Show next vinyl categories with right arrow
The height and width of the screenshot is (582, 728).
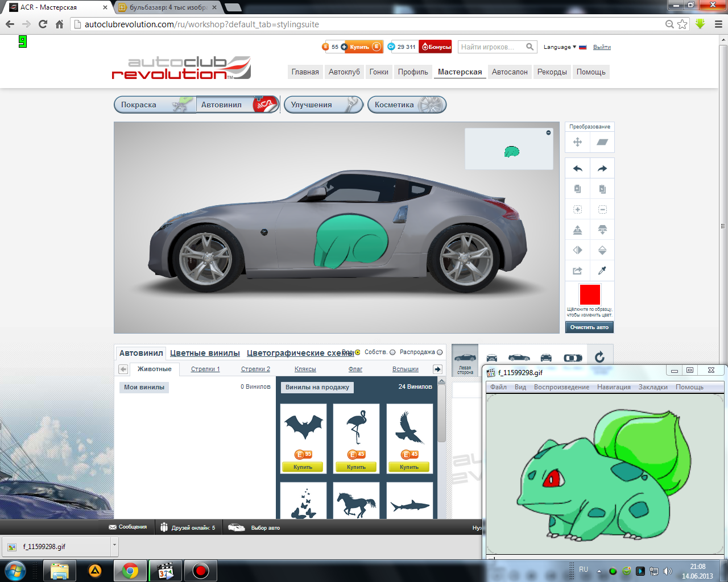[x=437, y=369]
